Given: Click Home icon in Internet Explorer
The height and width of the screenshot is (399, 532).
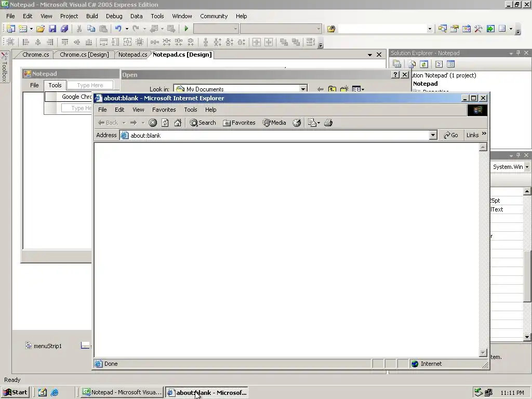Looking at the screenshot, I should click(178, 123).
